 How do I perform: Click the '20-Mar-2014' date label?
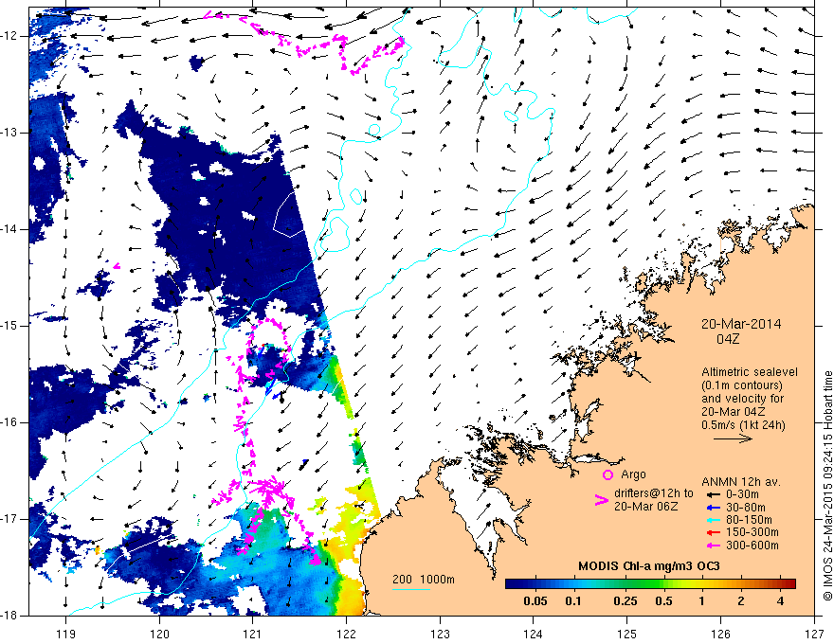[x=741, y=324]
